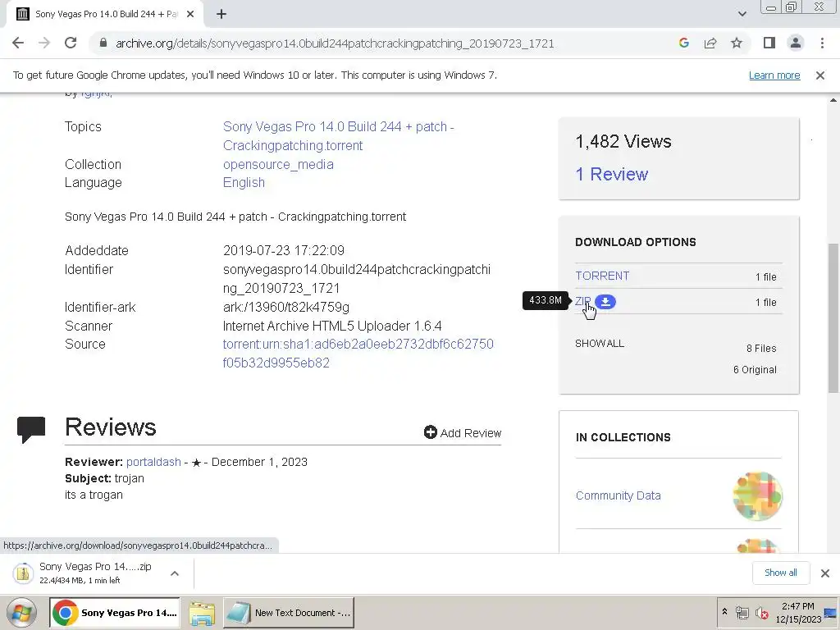Image resolution: width=840 pixels, height=630 pixels.
Task: Open New Text Document taskbar window
Action: click(x=289, y=613)
